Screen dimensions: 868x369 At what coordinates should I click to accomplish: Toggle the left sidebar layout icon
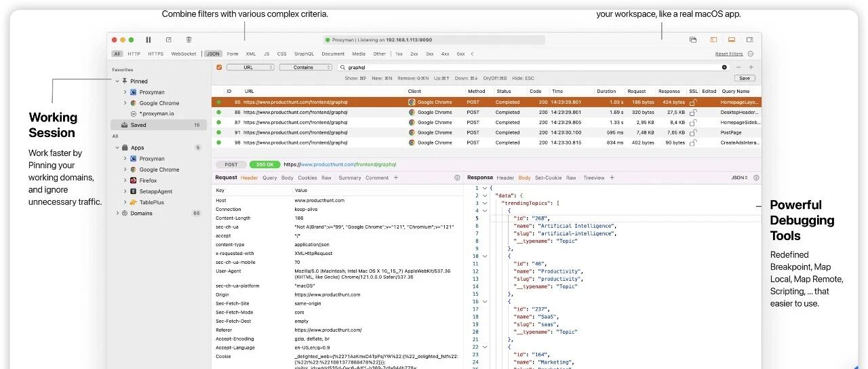point(713,40)
